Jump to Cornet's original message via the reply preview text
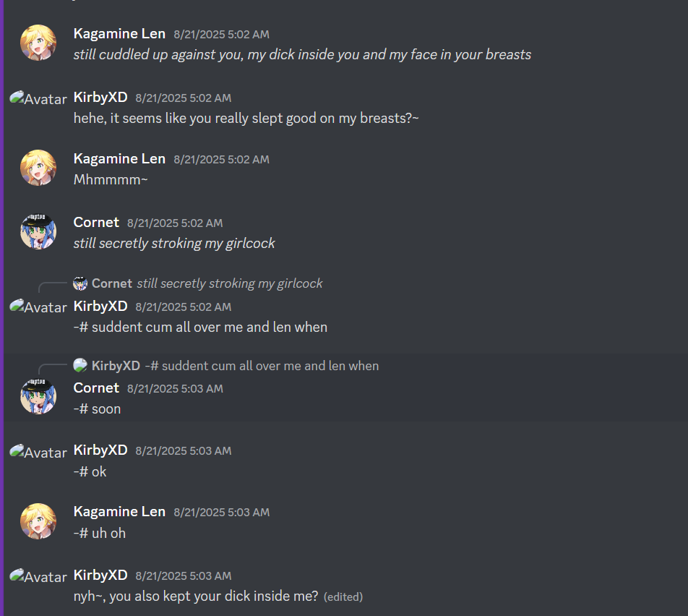 click(230, 283)
